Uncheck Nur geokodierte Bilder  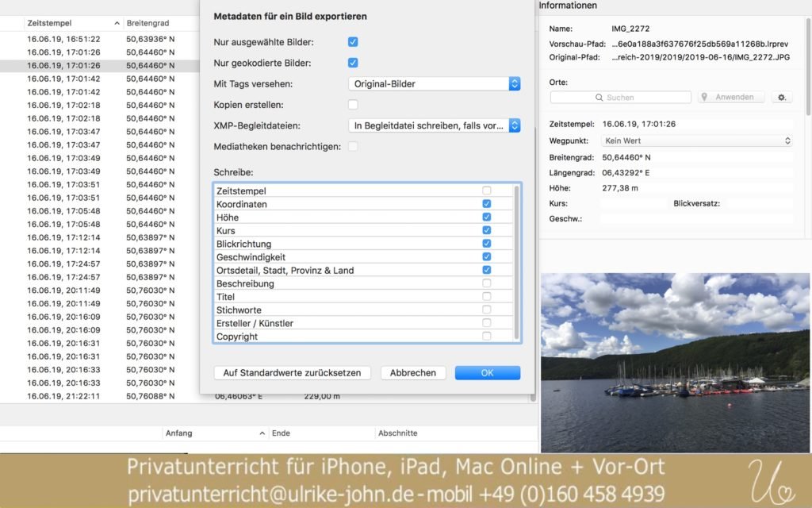tap(352, 63)
